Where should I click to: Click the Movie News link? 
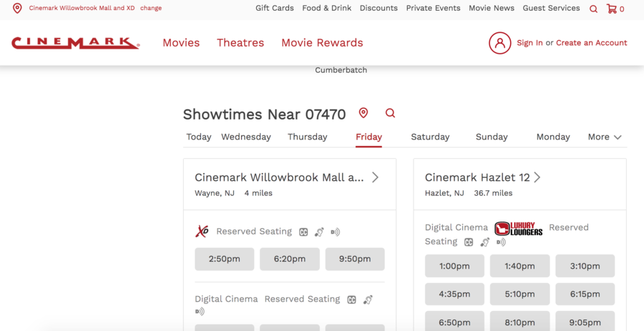(x=492, y=8)
